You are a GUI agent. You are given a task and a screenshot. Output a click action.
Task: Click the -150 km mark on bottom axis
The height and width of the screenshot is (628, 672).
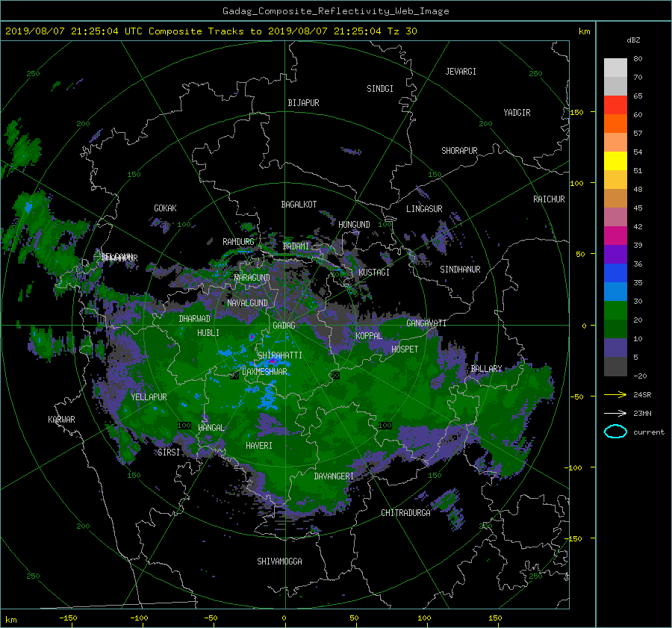pos(68,618)
